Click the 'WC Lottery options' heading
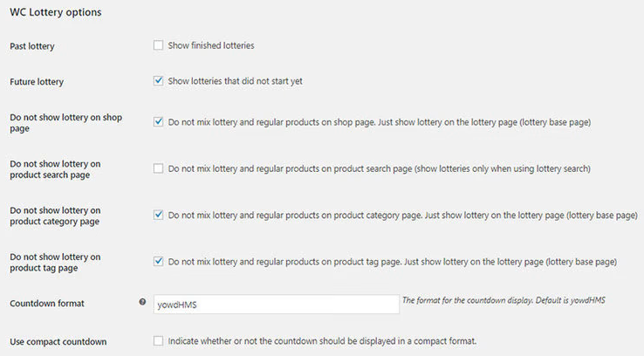The width and height of the screenshot is (644, 356). pyautogui.click(x=56, y=12)
